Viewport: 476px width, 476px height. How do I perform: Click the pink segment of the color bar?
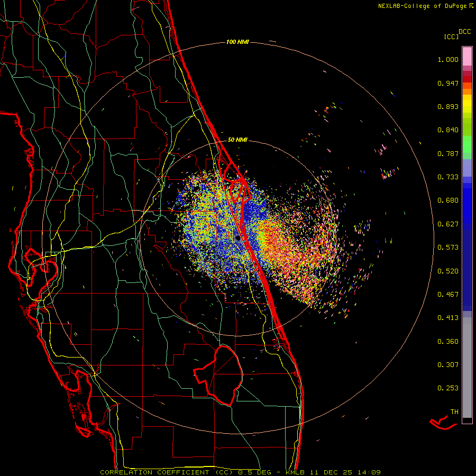tap(467, 56)
